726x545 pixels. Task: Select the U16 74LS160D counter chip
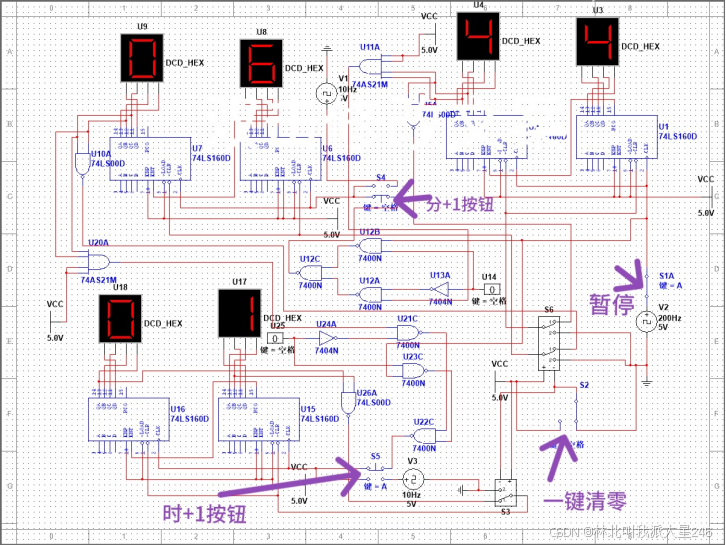coord(129,419)
